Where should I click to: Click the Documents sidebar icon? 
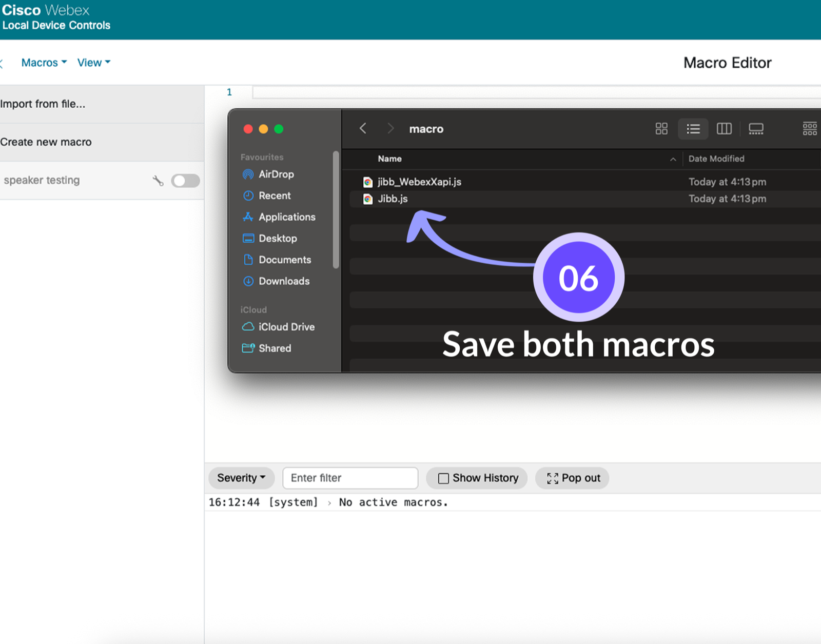[248, 260]
